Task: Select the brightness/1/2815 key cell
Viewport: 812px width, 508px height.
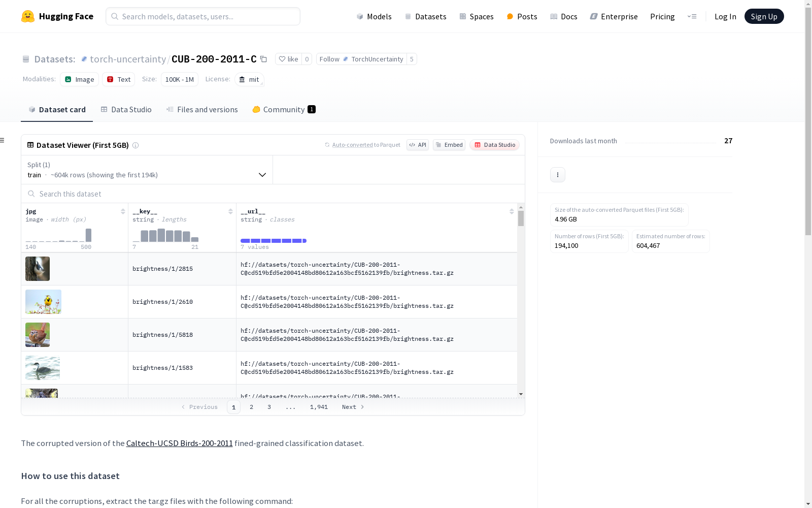Action: tap(182, 269)
